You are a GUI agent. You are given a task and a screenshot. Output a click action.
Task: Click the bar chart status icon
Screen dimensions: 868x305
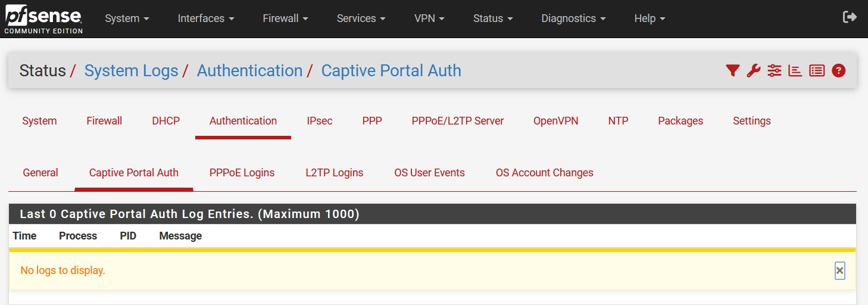pyautogui.click(x=795, y=70)
